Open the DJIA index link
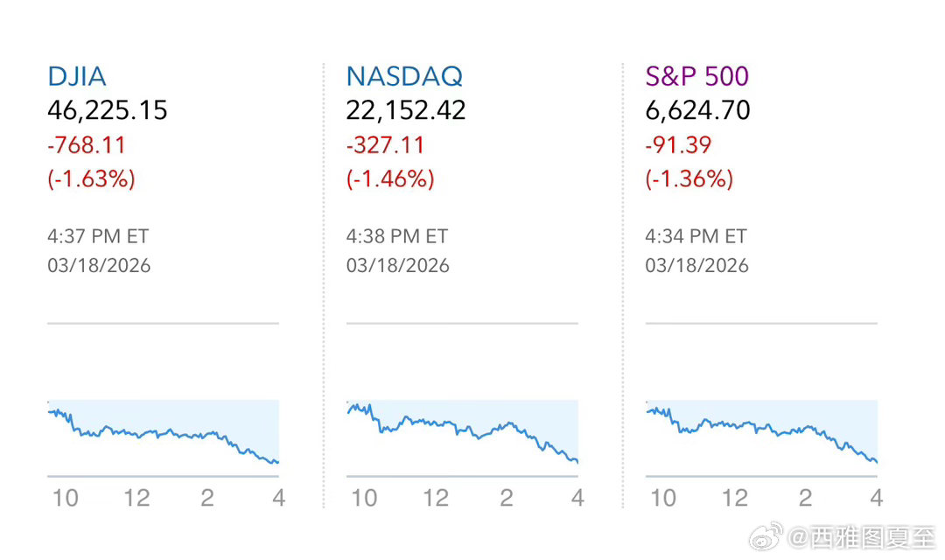This screenshot has height=560, width=945. coord(77,76)
